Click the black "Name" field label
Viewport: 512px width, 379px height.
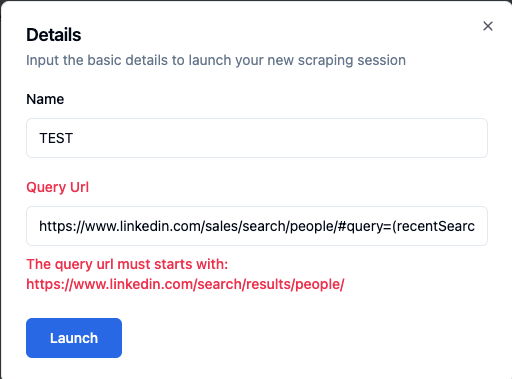(45, 99)
